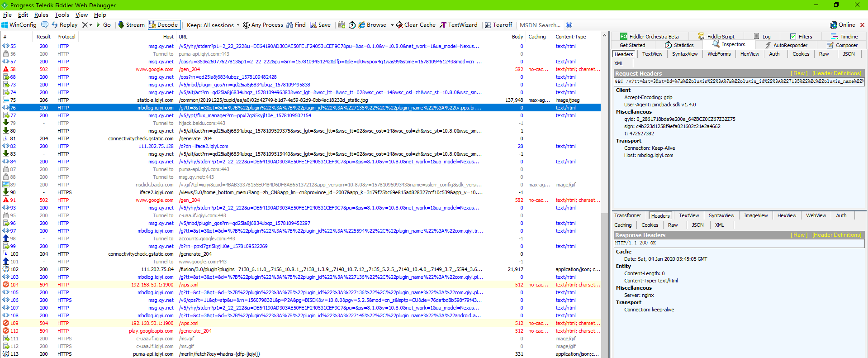Open the Statistics tab

pyautogui.click(x=679, y=45)
